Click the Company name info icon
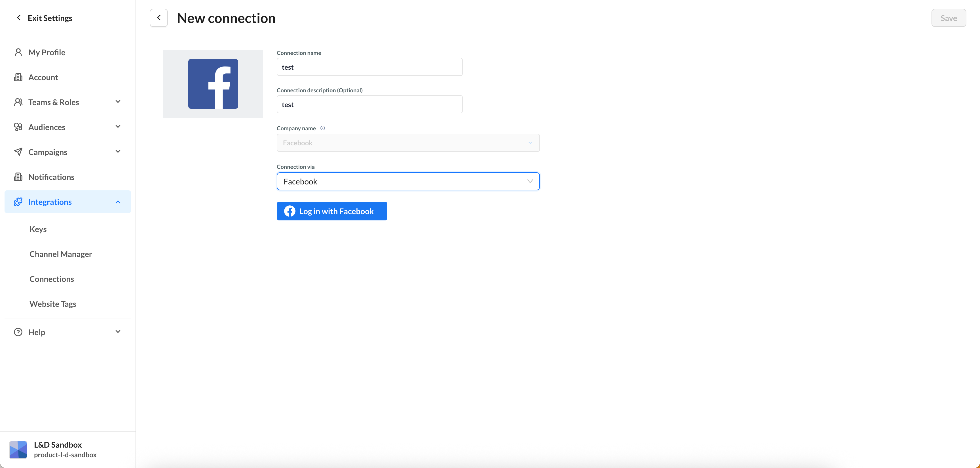 pos(323,128)
